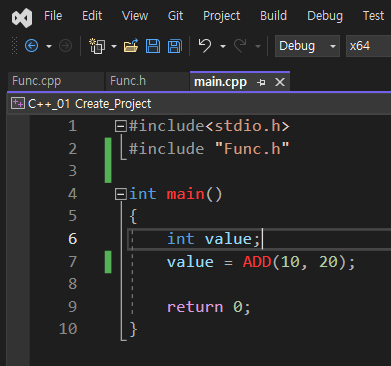The height and width of the screenshot is (366, 391).
Task: Open the Test menu
Action: pyautogui.click(x=373, y=16)
